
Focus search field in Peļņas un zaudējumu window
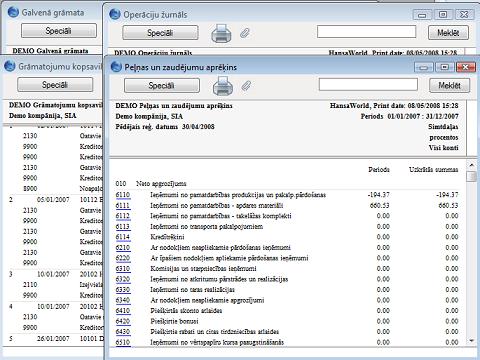click(368, 84)
